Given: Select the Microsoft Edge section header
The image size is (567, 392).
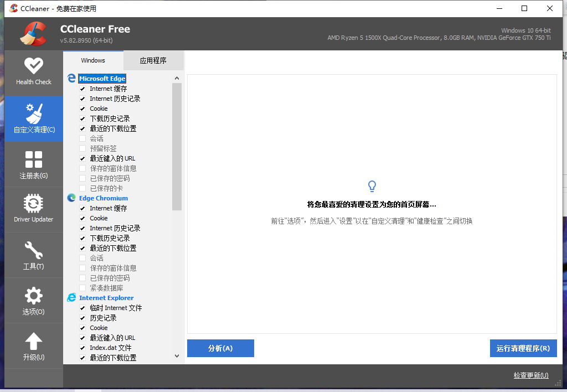Looking at the screenshot, I should pos(102,78).
